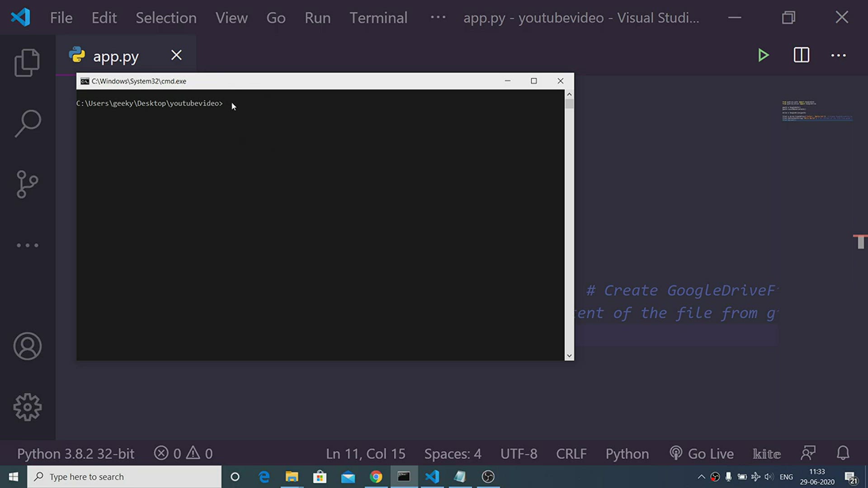This screenshot has height=488, width=868.
Task: Open the Source Control view
Action: tap(27, 184)
